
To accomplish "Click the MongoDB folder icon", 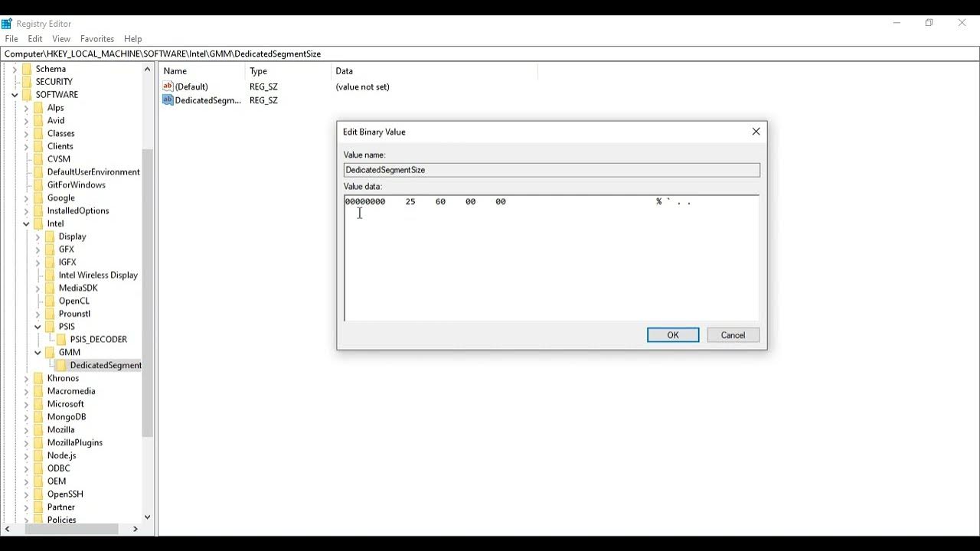I will (39, 417).
